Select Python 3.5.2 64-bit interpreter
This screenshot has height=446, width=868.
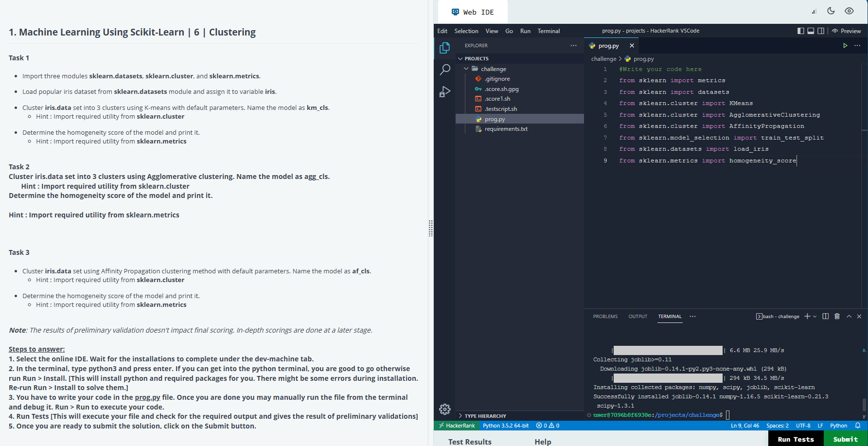(x=506, y=426)
